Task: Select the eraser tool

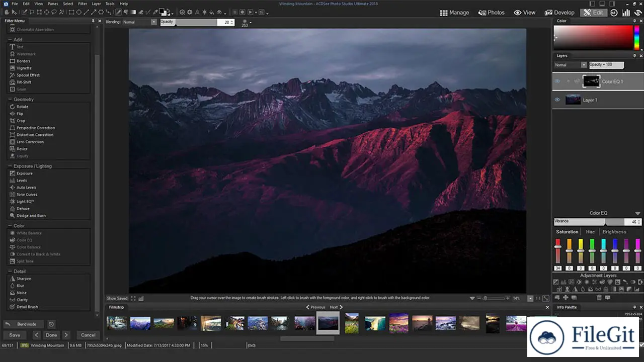Action: (x=141, y=12)
